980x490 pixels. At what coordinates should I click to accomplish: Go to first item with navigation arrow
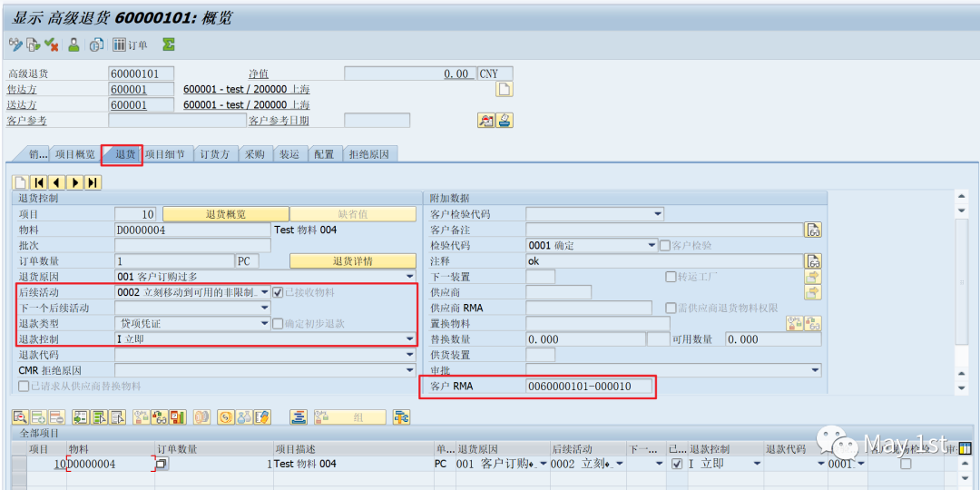point(39,182)
